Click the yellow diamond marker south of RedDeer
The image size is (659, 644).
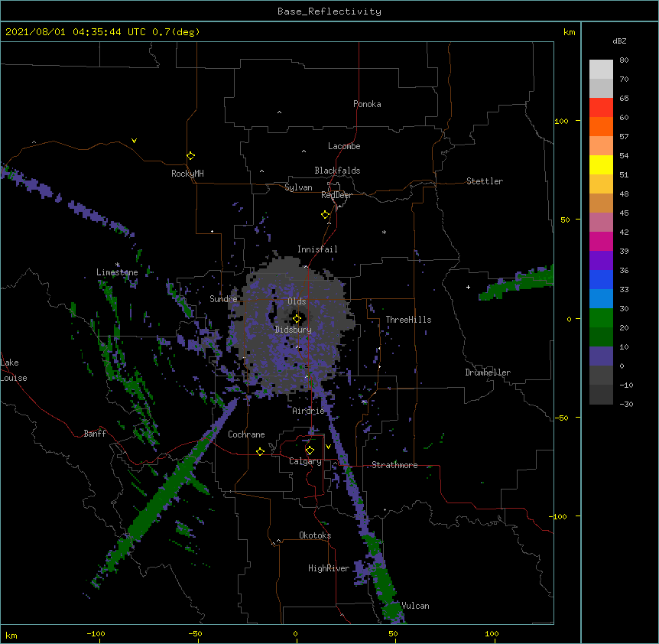[325, 215]
